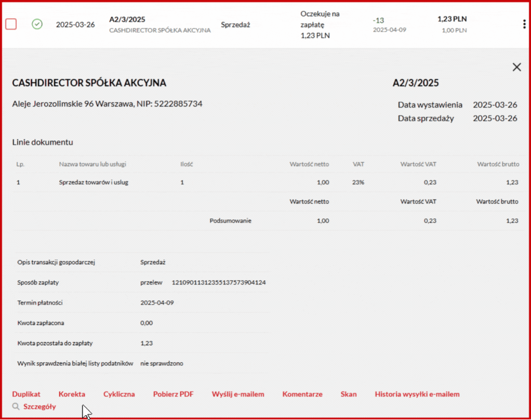Image resolution: width=531 pixels, height=420 pixels.
Task: Click the Aleje Jerozolimskie 96 address line
Action: 108,103
